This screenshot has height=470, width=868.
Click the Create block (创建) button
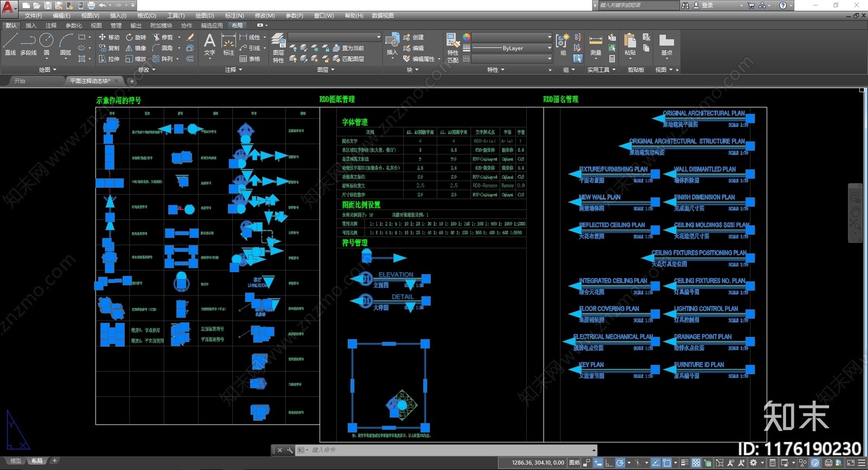pos(413,37)
